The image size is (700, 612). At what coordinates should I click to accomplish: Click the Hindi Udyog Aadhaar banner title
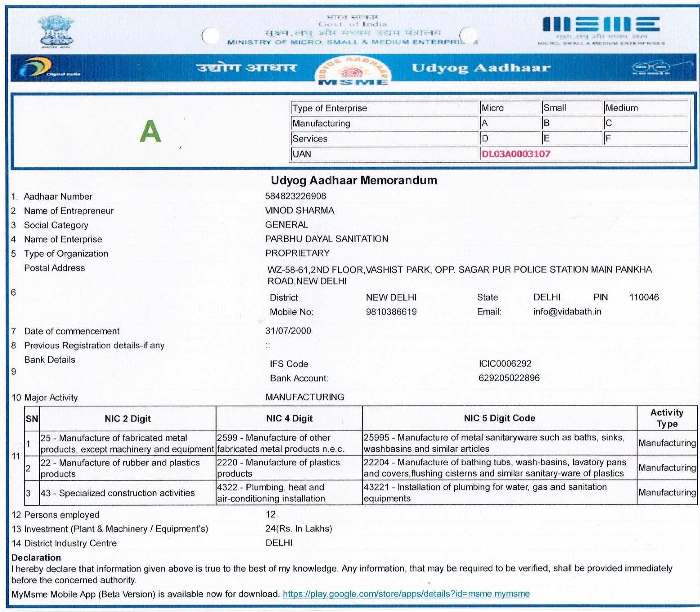(246, 67)
